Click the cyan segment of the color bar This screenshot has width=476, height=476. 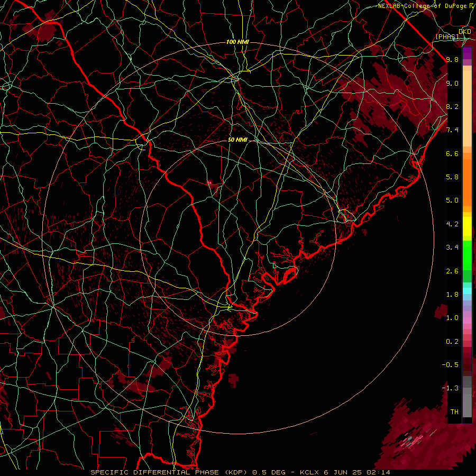[467, 290]
